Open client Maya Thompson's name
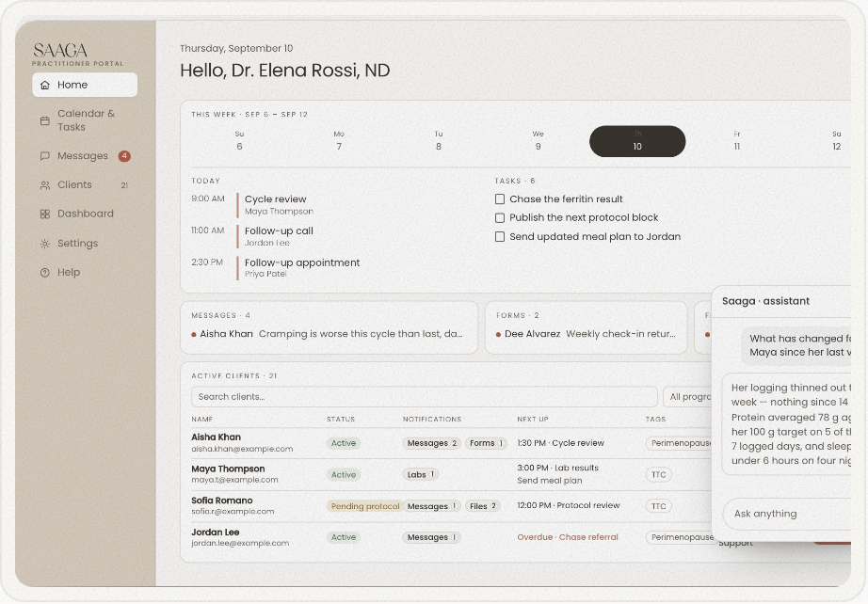The image size is (868, 604). click(x=228, y=469)
